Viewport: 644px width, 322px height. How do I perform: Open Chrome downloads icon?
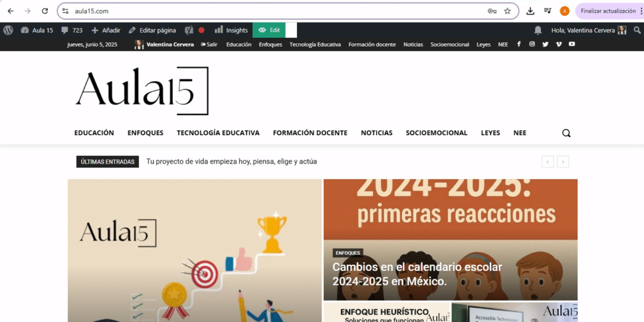[x=530, y=11]
